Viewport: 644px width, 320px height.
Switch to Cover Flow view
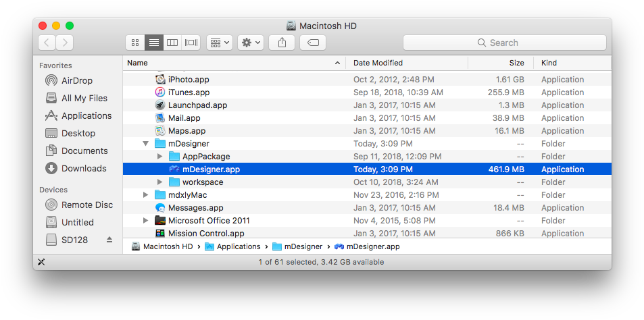191,43
